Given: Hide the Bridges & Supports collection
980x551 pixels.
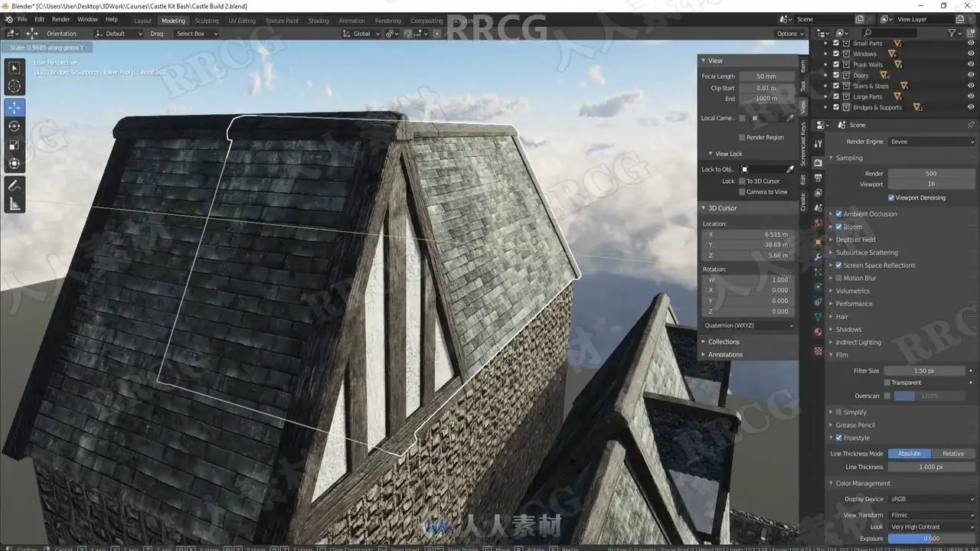Looking at the screenshot, I should pos(971,108).
